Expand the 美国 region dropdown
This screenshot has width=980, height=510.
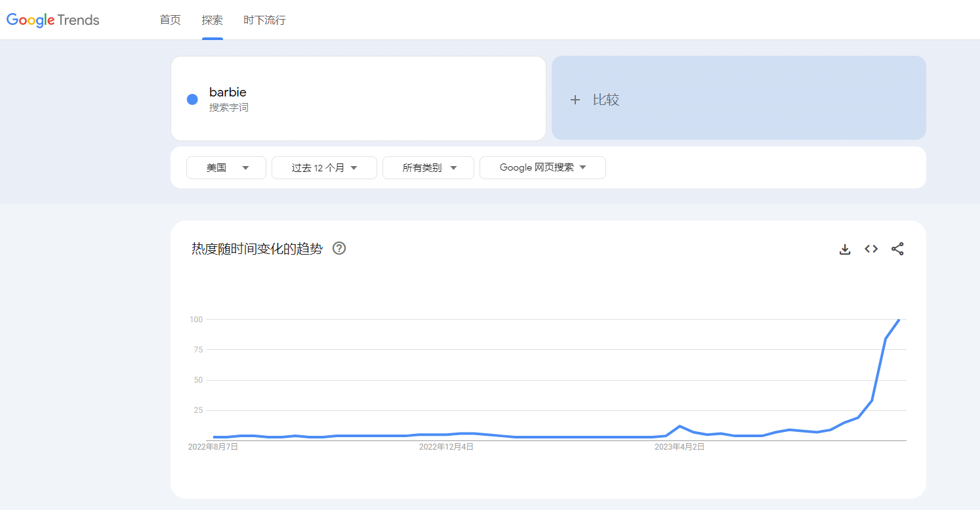[226, 168]
